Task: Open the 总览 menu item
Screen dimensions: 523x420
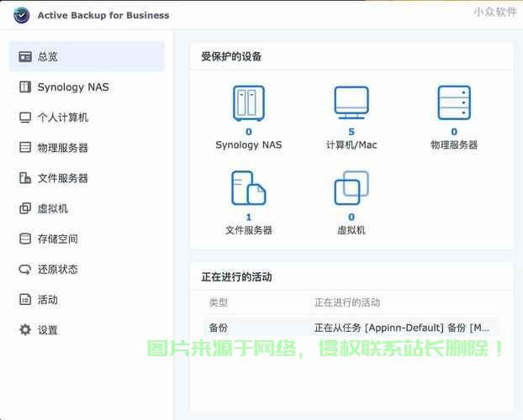Action: pos(87,56)
